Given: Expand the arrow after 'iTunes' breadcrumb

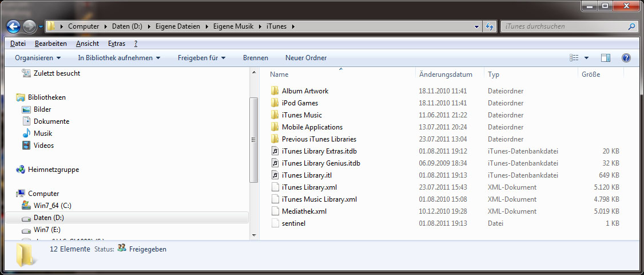Looking at the screenshot, I should (293, 26).
